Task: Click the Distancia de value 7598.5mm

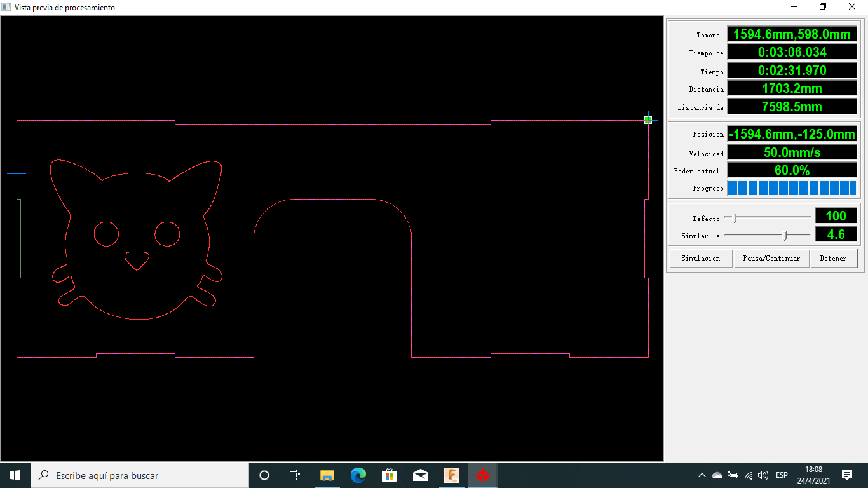Action: [792, 107]
